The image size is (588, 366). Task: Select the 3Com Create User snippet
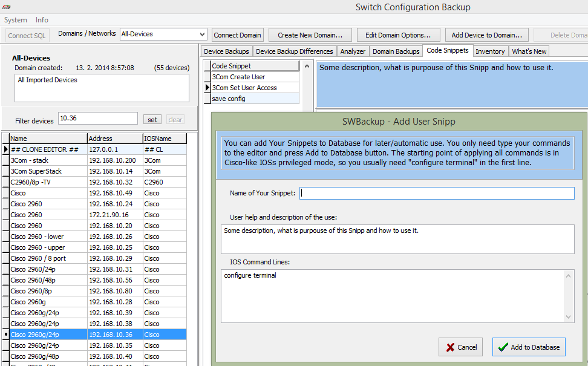[x=255, y=76]
